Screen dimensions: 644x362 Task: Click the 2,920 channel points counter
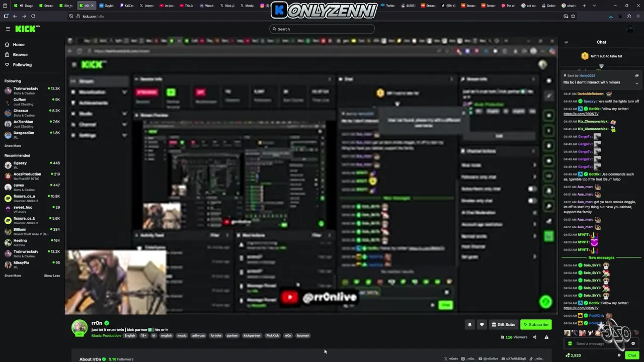pyautogui.click(x=573, y=355)
